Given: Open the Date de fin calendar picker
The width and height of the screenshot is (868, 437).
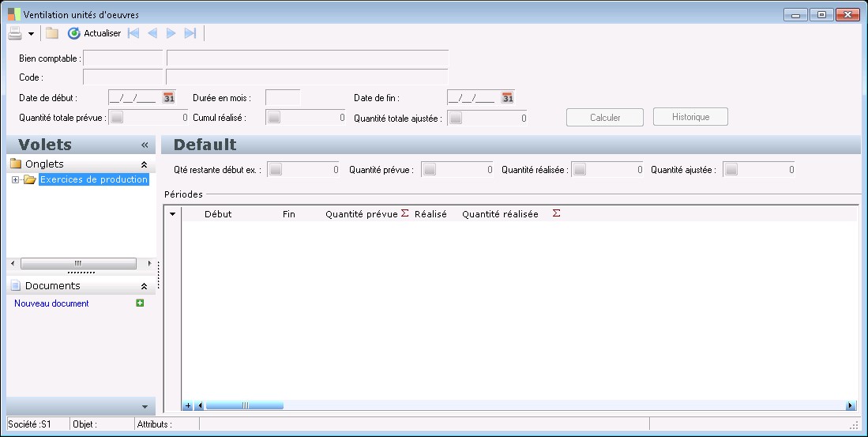Looking at the screenshot, I should pos(507,98).
